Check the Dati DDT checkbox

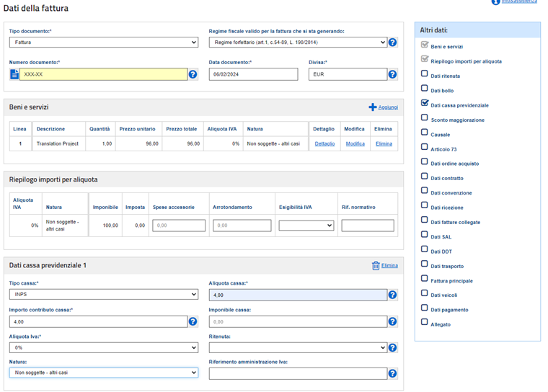point(424,249)
